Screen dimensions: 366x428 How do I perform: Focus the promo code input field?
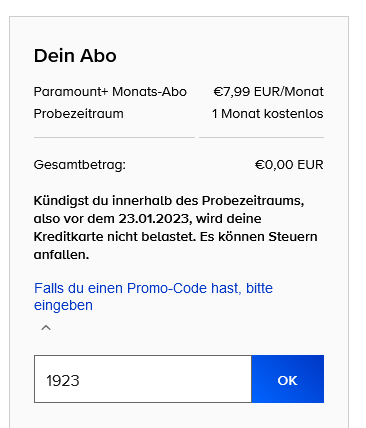143,379
